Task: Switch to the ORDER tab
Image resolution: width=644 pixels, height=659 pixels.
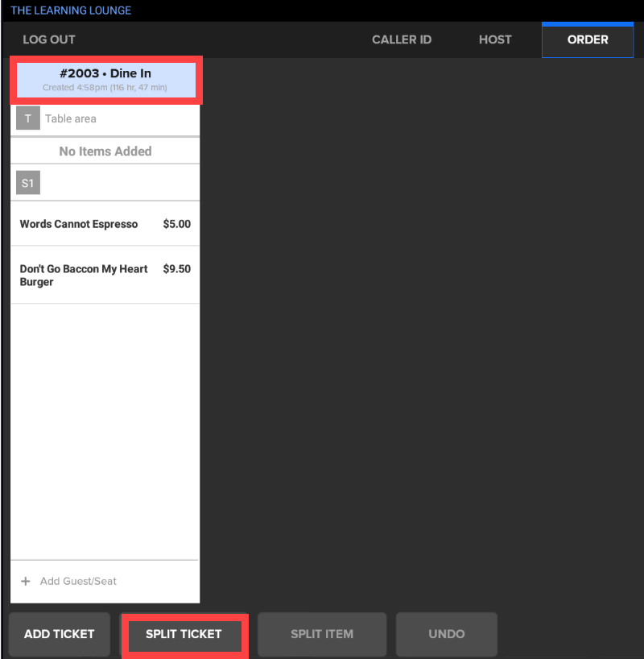Action: tap(587, 39)
